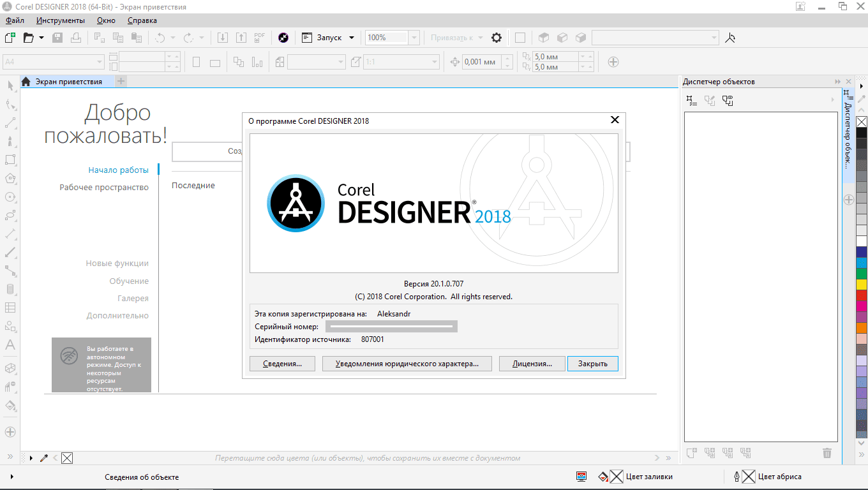
Task: Select Рабочее пространство on welcome screen
Action: [x=104, y=188]
